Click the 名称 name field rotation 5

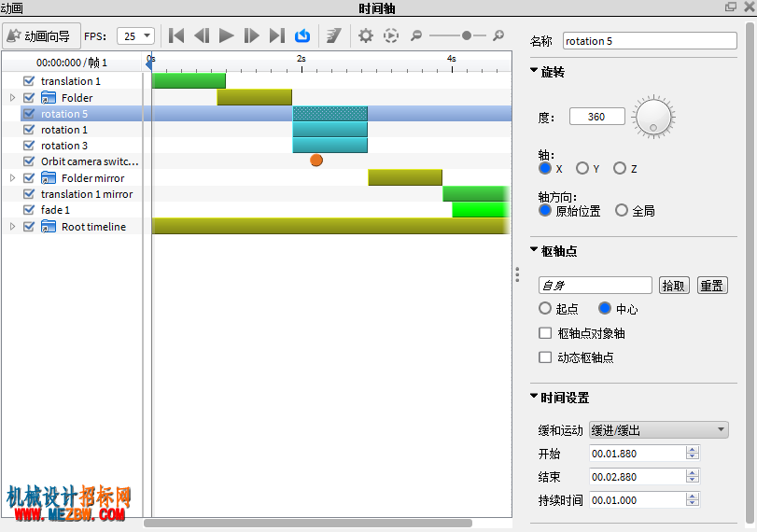coord(650,41)
